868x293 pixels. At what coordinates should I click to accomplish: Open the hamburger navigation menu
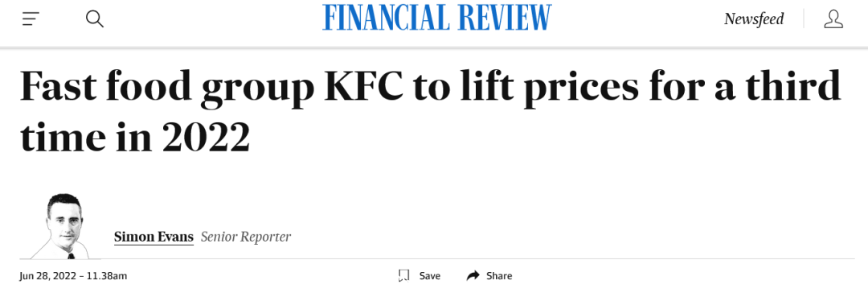[31, 19]
